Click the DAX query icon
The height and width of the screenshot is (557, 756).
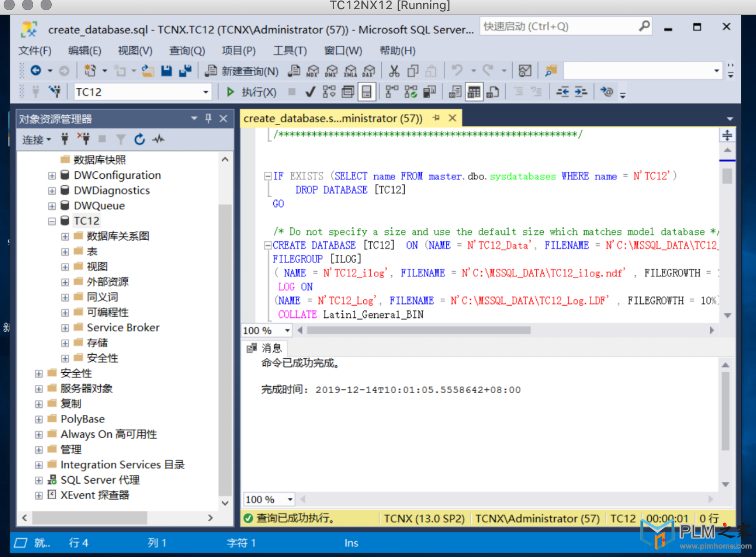[x=369, y=71]
